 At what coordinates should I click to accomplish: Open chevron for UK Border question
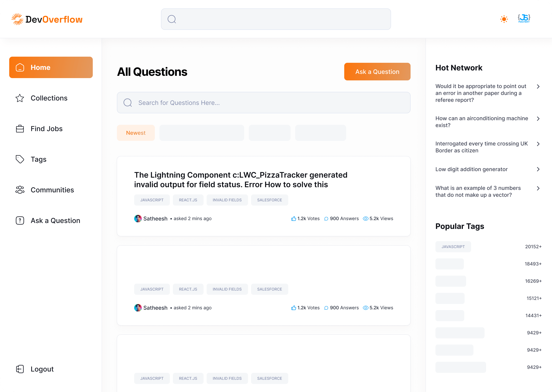[538, 144]
